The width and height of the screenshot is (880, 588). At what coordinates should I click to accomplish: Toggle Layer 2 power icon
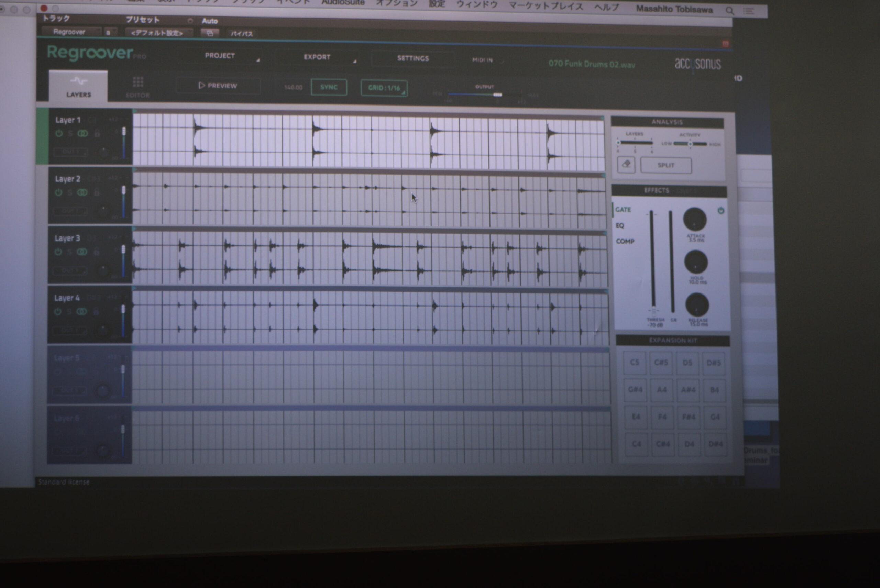tap(58, 192)
